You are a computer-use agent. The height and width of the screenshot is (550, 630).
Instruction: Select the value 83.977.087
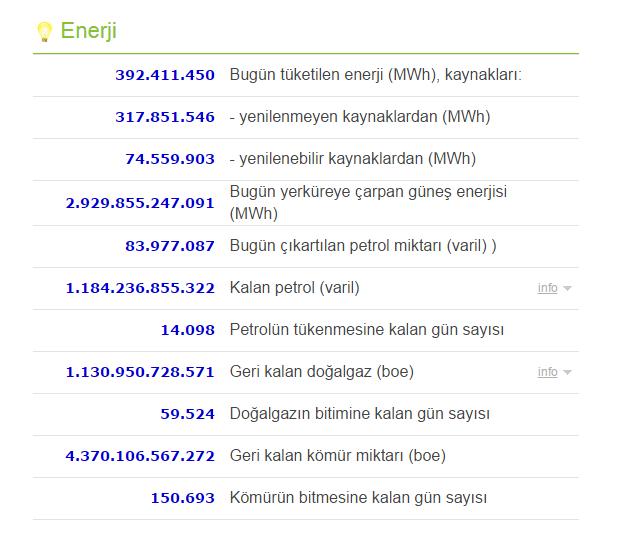coord(170,245)
